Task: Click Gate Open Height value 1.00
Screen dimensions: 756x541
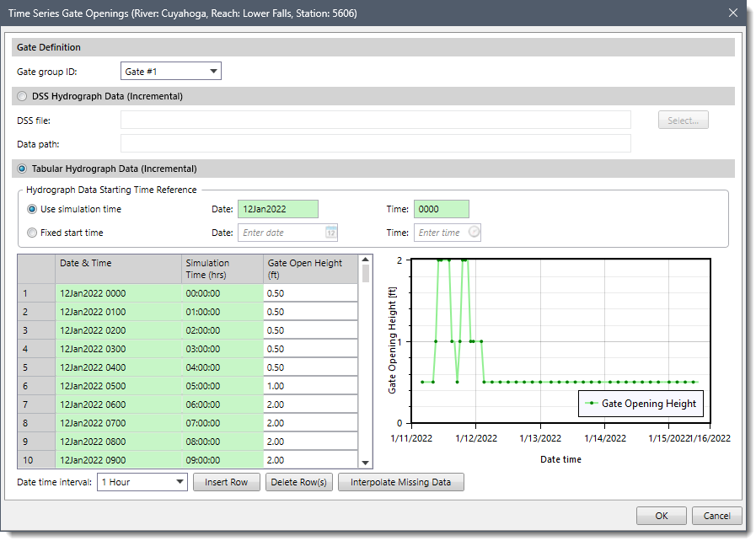Action: [x=310, y=386]
